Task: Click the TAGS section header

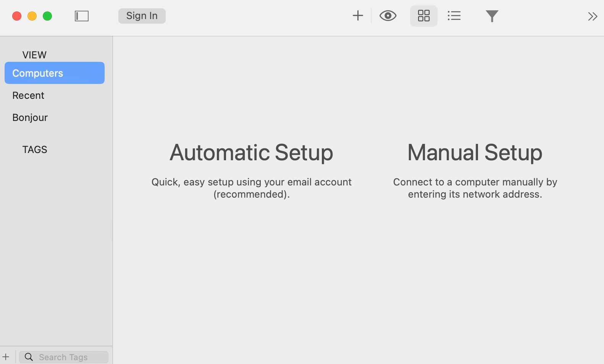Action: (x=35, y=150)
